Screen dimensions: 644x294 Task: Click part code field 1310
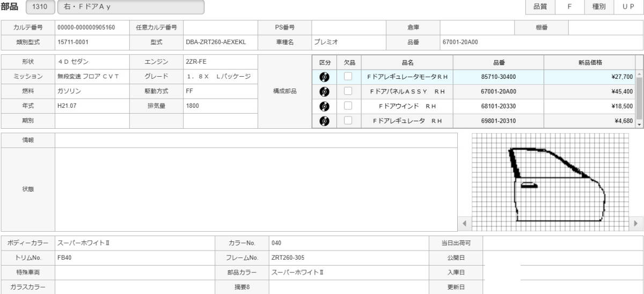pos(40,7)
